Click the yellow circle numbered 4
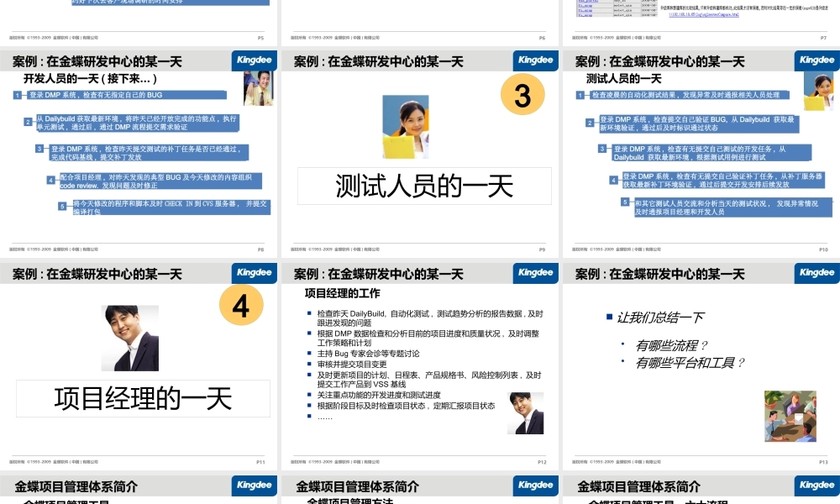This screenshot has height=504, width=840. coord(241,305)
